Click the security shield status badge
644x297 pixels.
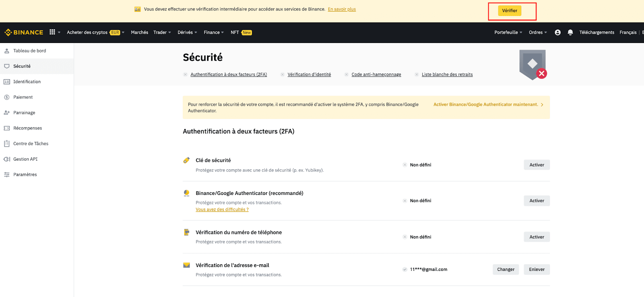pyautogui.click(x=533, y=65)
